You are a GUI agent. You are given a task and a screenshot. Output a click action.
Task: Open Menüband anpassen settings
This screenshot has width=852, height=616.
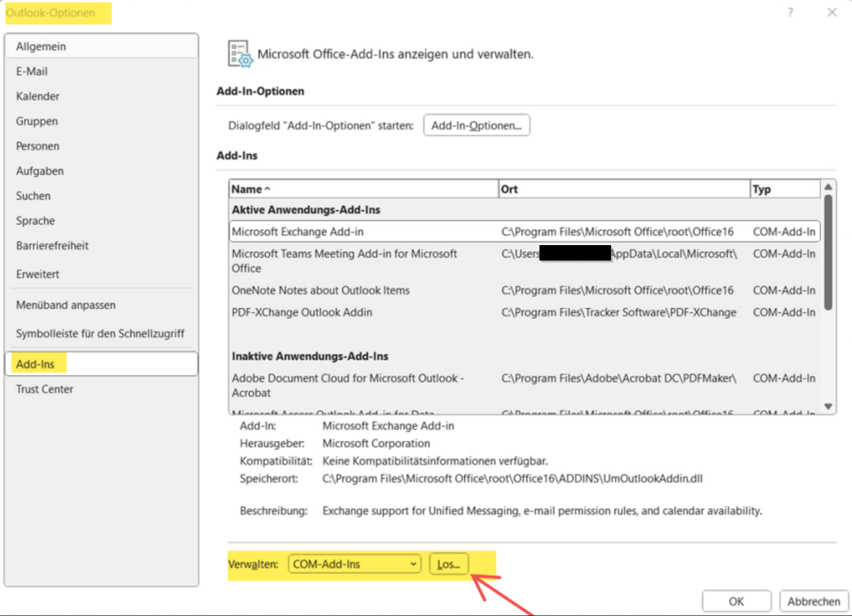(x=66, y=305)
